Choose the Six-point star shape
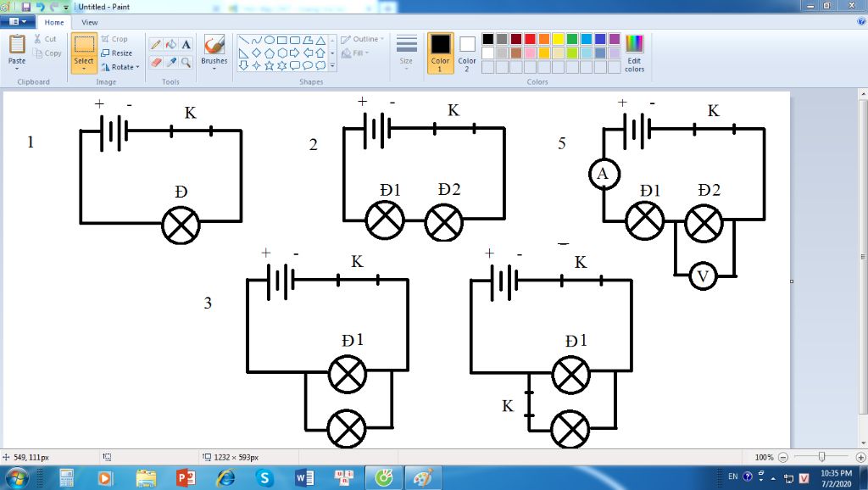This screenshot has height=490, width=868. coord(281,66)
